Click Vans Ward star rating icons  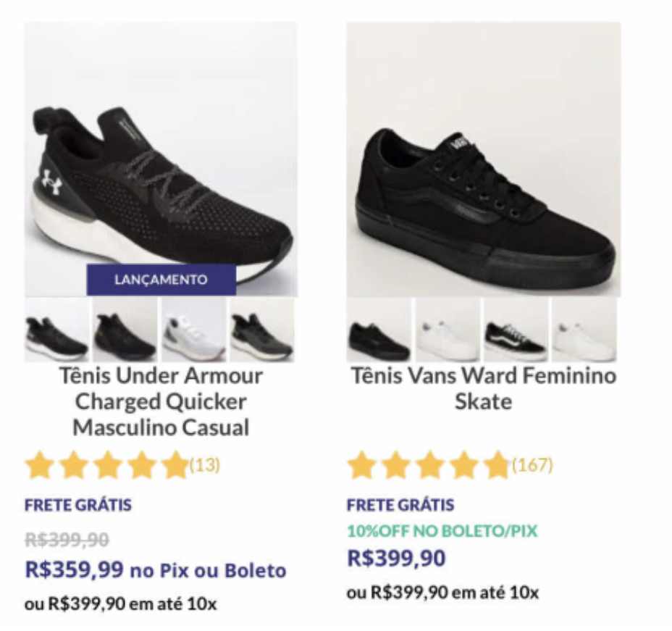[x=428, y=465]
